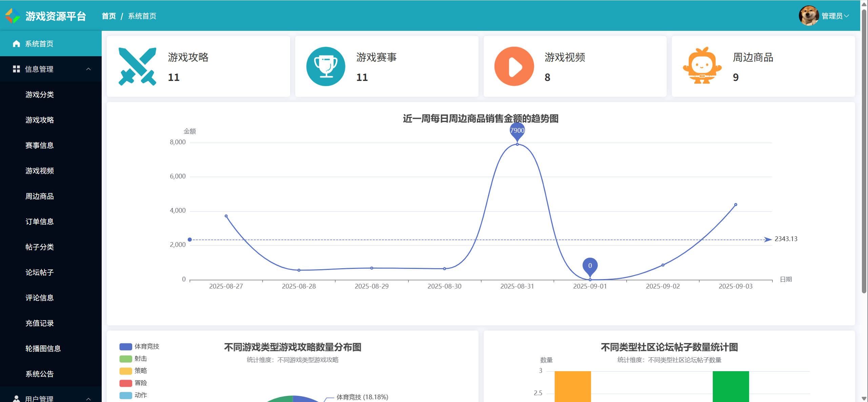The image size is (868, 402).
Task: Click the orange play video icon
Action: coord(514,66)
